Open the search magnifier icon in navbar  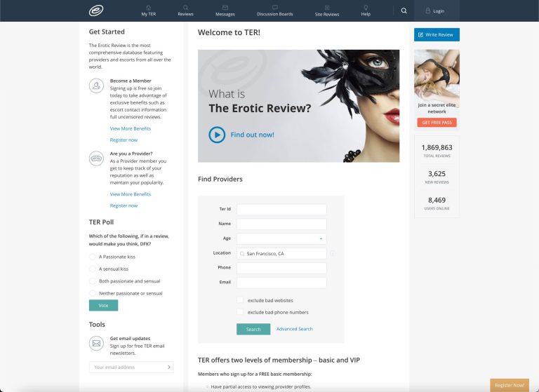[x=404, y=11]
